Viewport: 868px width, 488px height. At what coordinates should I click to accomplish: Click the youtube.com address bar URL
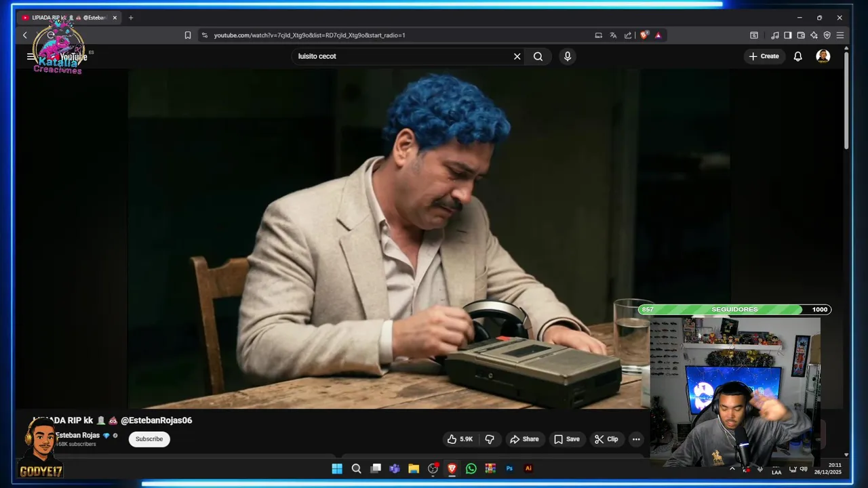coord(309,35)
